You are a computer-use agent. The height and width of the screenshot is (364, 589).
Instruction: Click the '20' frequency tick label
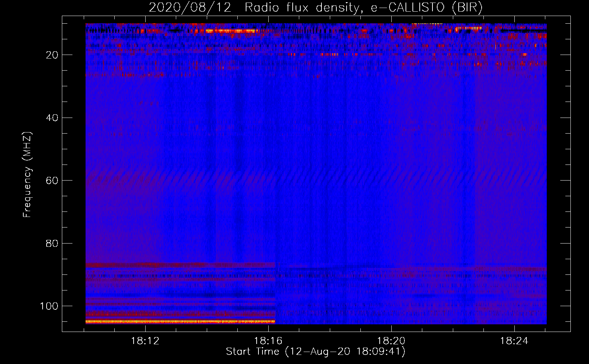pos(52,55)
